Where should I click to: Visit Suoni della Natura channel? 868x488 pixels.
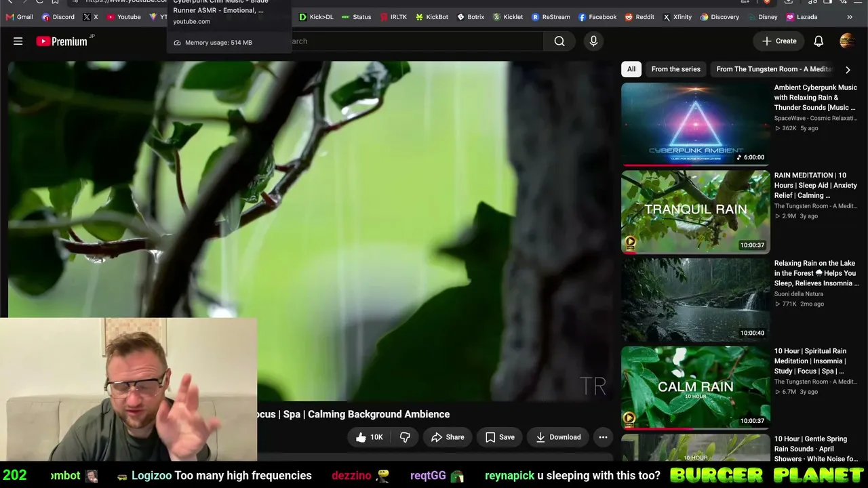pyautogui.click(x=799, y=294)
